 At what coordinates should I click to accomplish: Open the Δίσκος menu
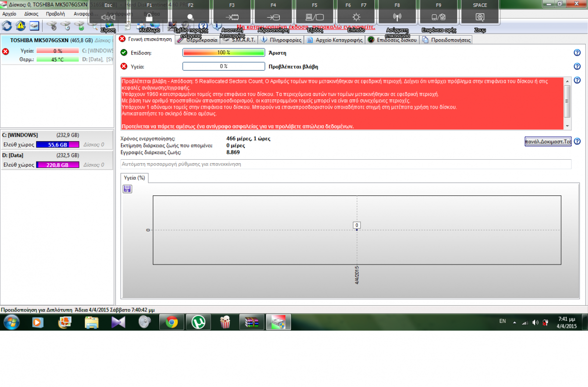(x=31, y=14)
